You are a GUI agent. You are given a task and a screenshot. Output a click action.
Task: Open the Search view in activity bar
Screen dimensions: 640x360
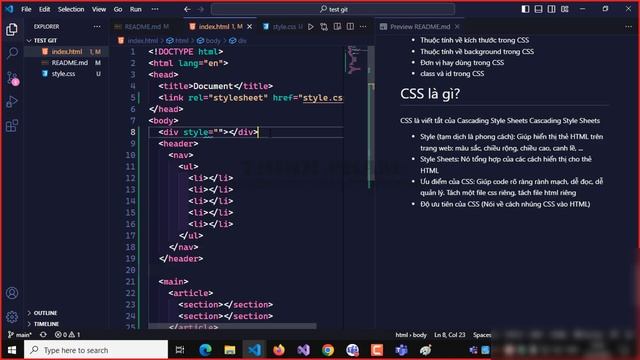(12, 53)
